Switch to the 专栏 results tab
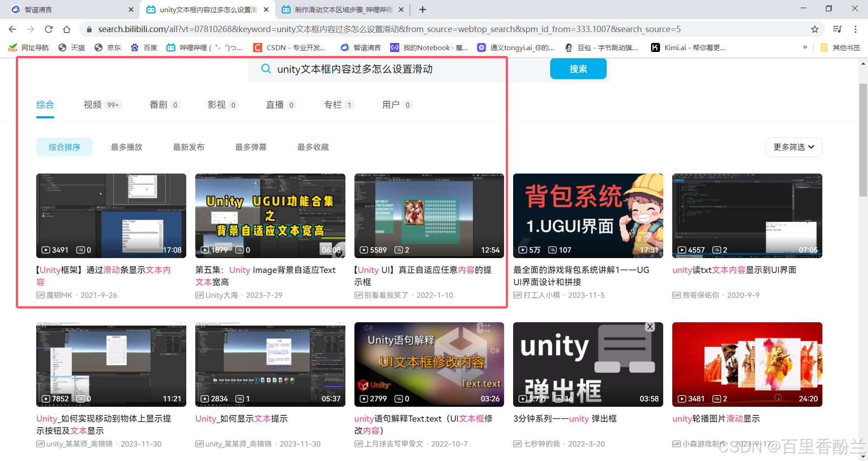Screen dimensions: 868x461 [x=333, y=105]
